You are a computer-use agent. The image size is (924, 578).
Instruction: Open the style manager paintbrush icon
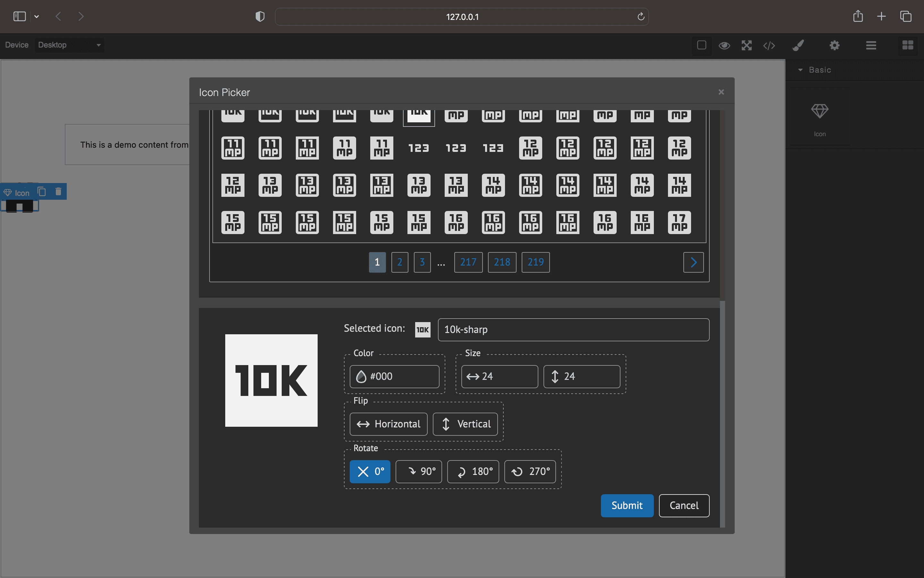pyautogui.click(x=798, y=46)
